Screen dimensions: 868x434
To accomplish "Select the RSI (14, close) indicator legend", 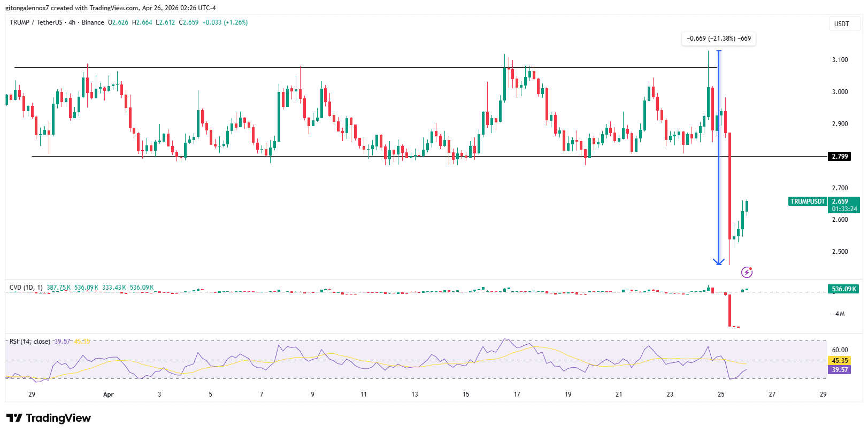I will tap(30, 342).
